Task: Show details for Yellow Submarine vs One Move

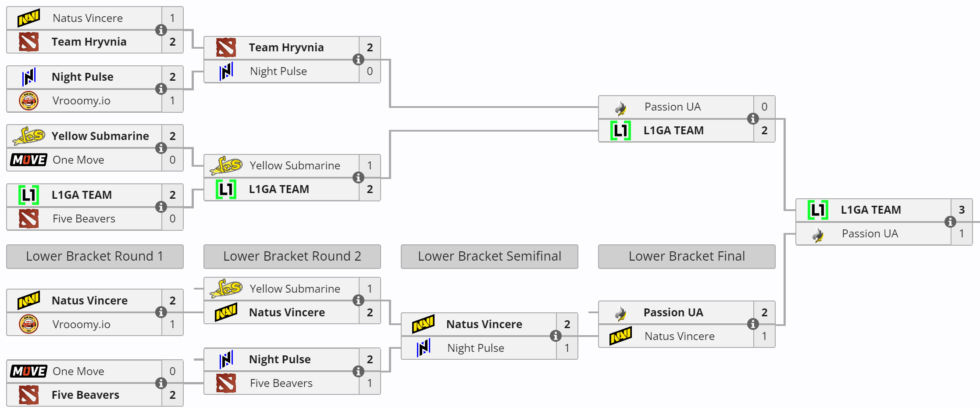Action: tap(161, 148)
